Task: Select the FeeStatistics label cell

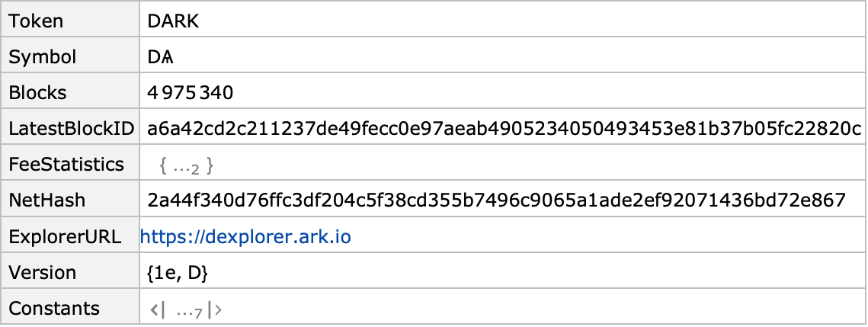Action: (70, 165)
